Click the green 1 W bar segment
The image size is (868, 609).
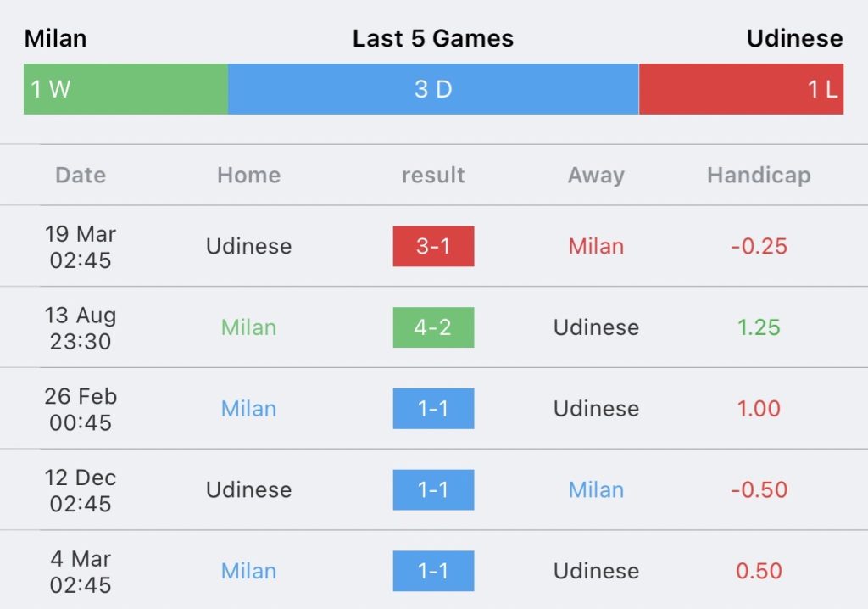pyautogui.click(x=125, y=89)
